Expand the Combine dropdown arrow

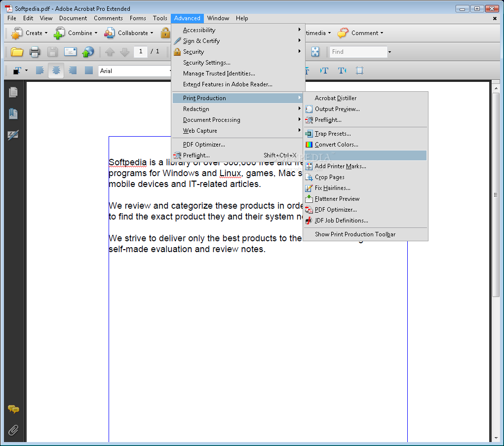(96, 33)
